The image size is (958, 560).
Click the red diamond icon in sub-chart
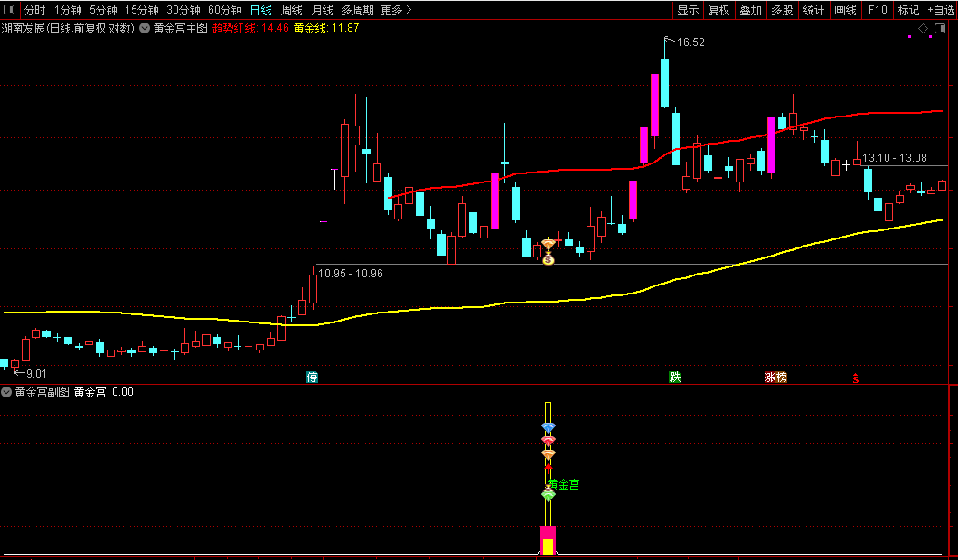[549, 440]
